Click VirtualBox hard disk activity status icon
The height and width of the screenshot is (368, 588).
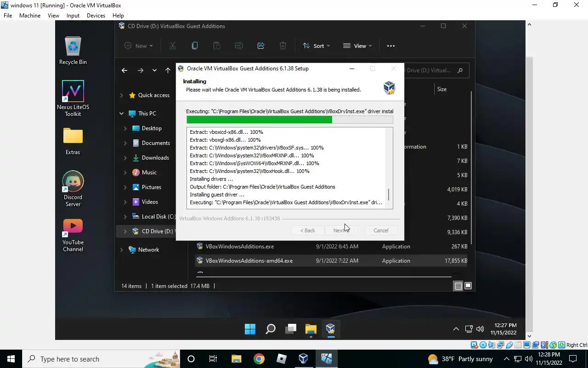475,345
